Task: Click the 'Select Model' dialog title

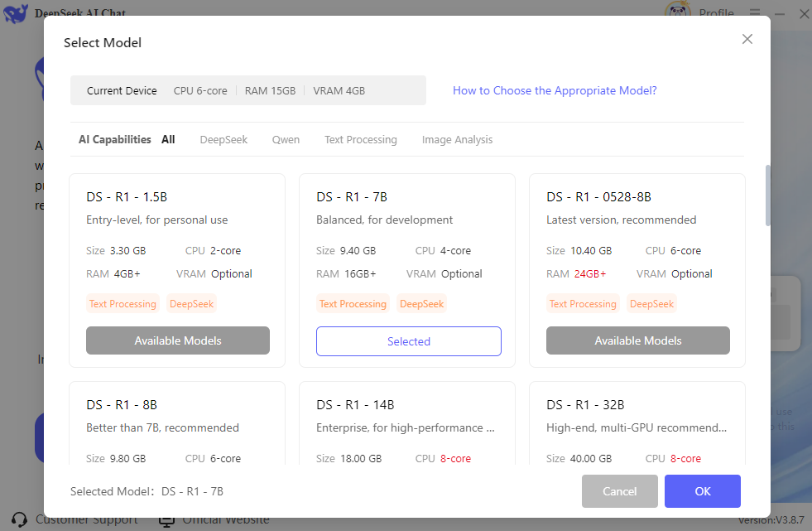Action: (x=103, y=42)
